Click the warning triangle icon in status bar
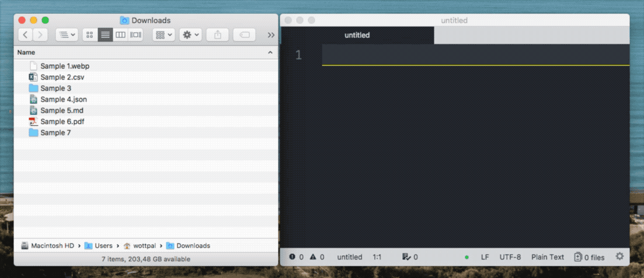The image size is (644, 278). (313, 257)
